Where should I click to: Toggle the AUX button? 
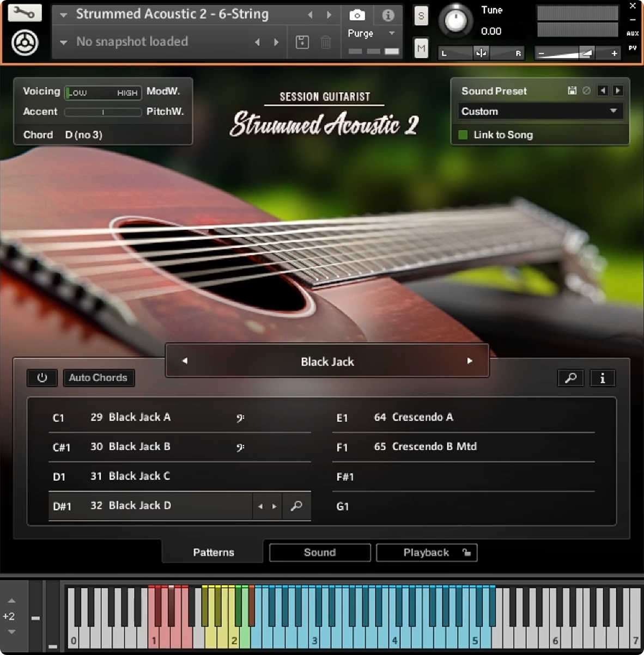click(x=633, y=34)
